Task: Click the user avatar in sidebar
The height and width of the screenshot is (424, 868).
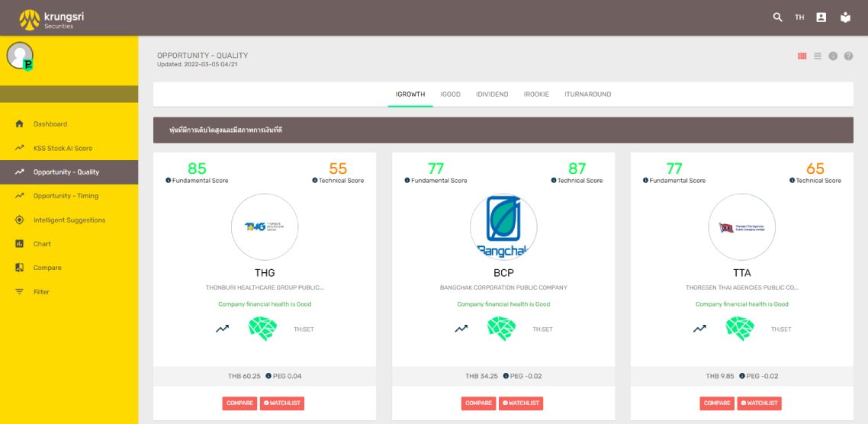Action: pyautogui.click(x=20, y=56)
